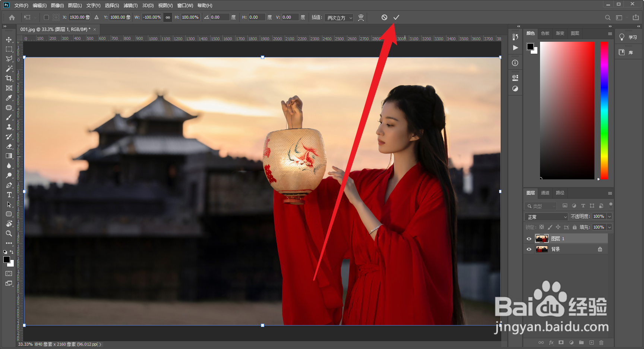This screenshot has width=644, height=349.
Task: Open the 滤镜(T) menu
Action: (130, 5)
